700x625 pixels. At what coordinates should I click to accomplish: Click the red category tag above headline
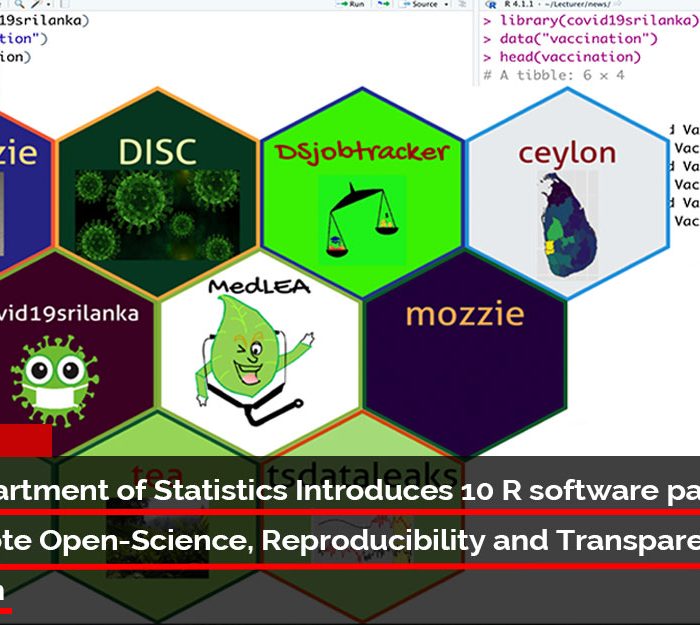point(25,440)
